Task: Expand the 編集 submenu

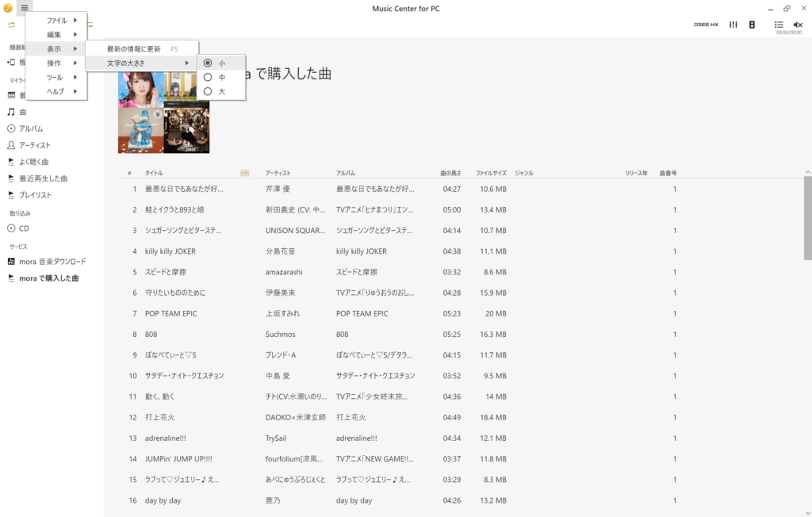Action: point(56,34)
